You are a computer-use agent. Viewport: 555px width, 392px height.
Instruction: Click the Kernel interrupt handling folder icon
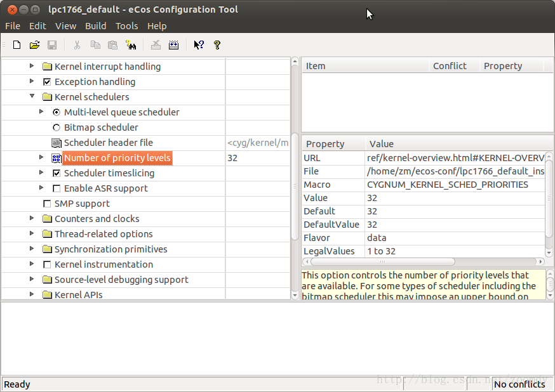pyautogui.click(x=47, y=67)
